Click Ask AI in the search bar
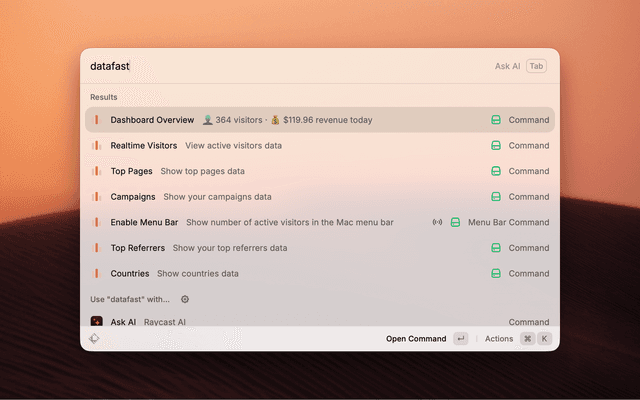640x400 pixels. (507, 66)
